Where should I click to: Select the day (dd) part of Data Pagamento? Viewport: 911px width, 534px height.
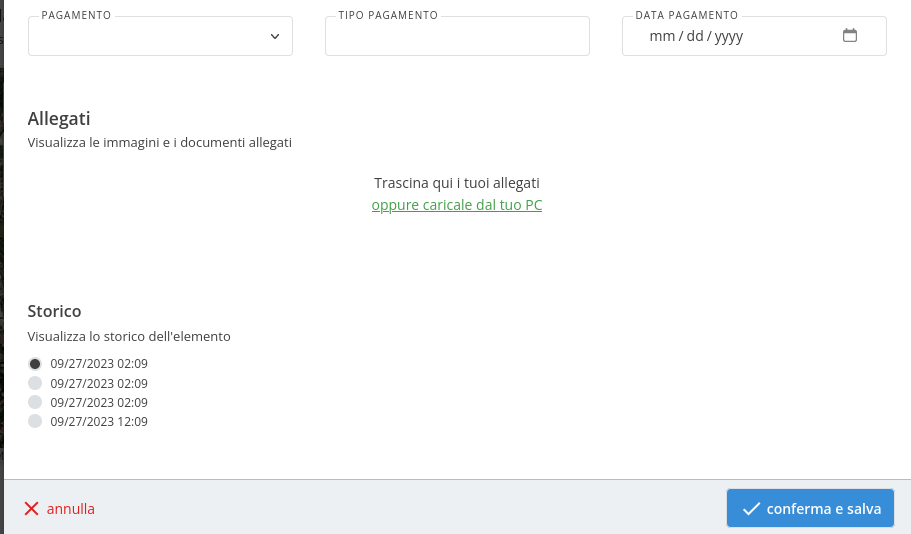pyautogui.click(x=695, y=36)
